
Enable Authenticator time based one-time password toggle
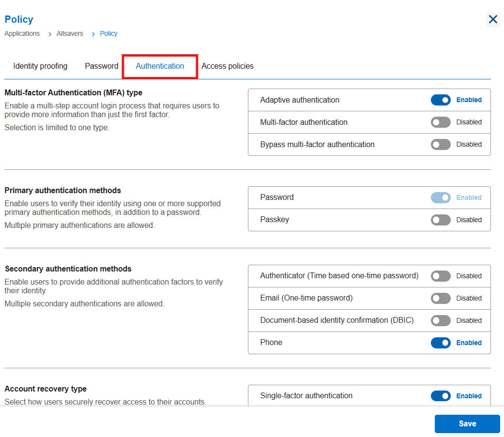point(441,276)
